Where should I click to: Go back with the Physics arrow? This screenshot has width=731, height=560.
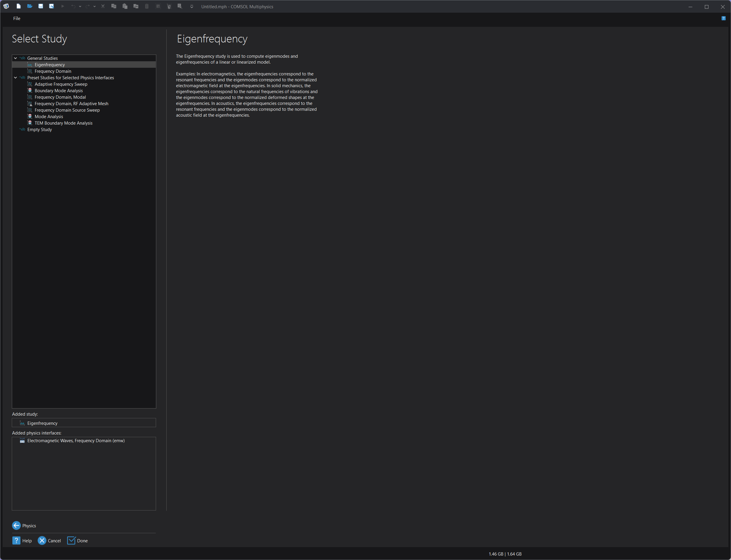(16, 525)
